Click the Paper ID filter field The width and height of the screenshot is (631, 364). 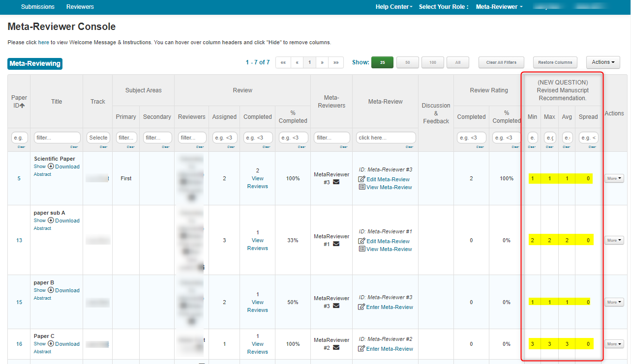point(19,138)
